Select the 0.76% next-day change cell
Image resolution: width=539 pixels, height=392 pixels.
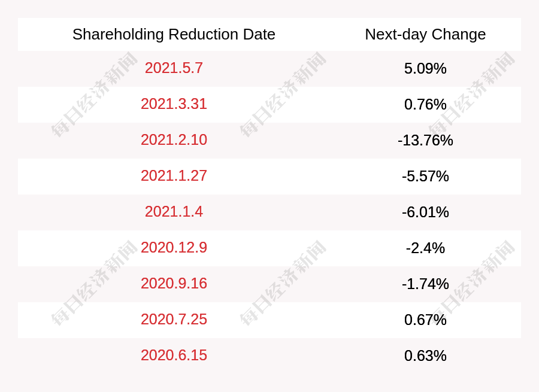[425, 105]
